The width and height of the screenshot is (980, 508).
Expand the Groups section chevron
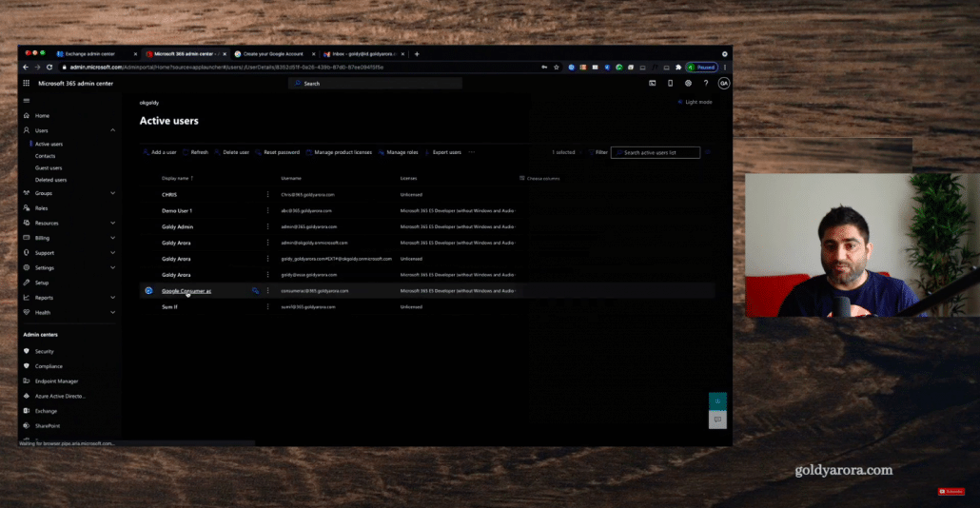click(x=112, y=193)
